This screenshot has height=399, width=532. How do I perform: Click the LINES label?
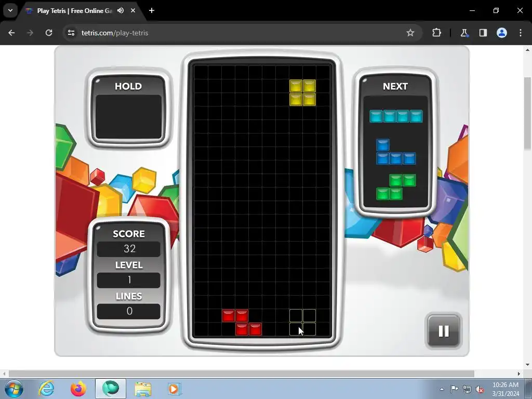tap(129, 296)
